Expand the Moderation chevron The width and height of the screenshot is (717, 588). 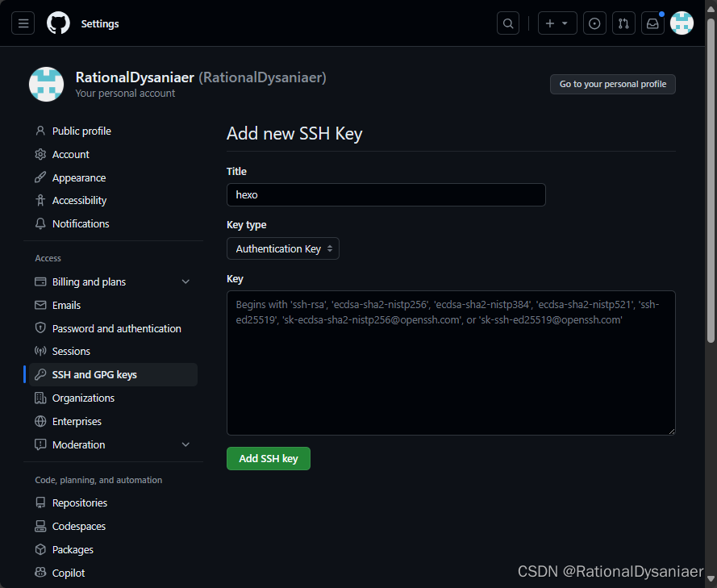coord(186,444)
